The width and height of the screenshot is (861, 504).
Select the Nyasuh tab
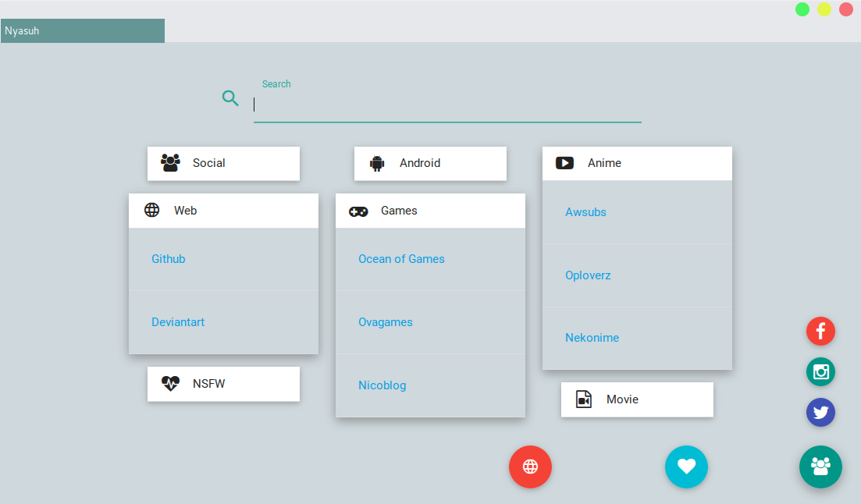(x=83, y=31)
